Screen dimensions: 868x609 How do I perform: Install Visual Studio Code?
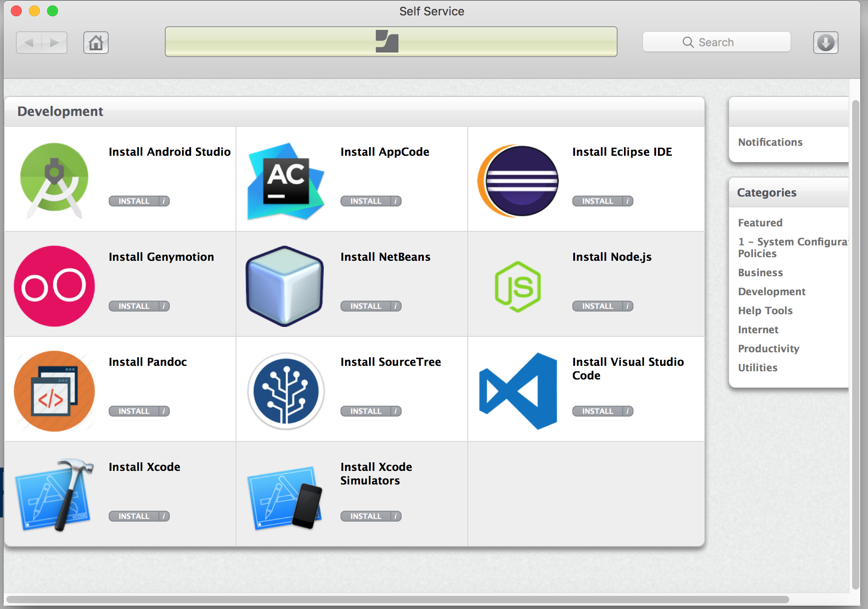pyautogui.click(x=597, y=411)
